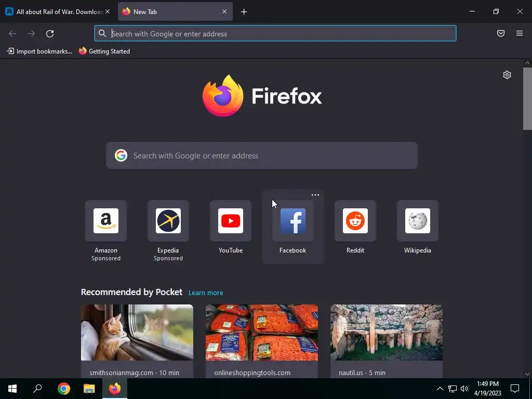
Task: Open Windows taskbar search
Action: coord(37,389)
